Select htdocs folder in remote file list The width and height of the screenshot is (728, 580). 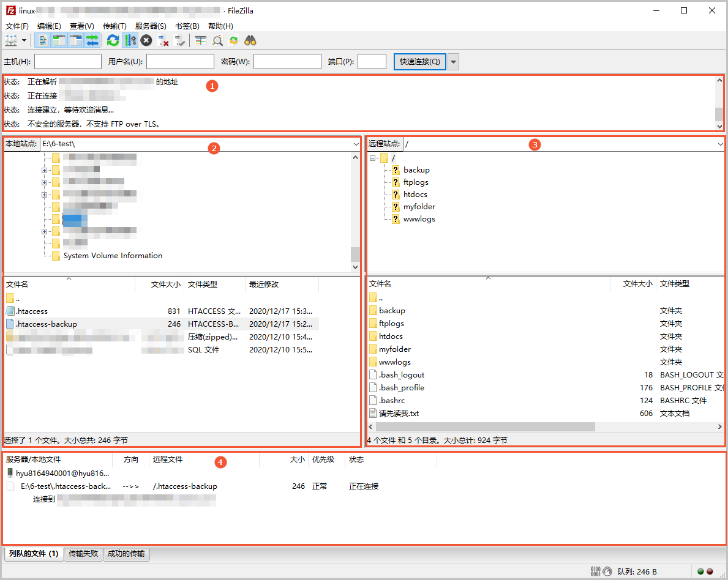546,336
